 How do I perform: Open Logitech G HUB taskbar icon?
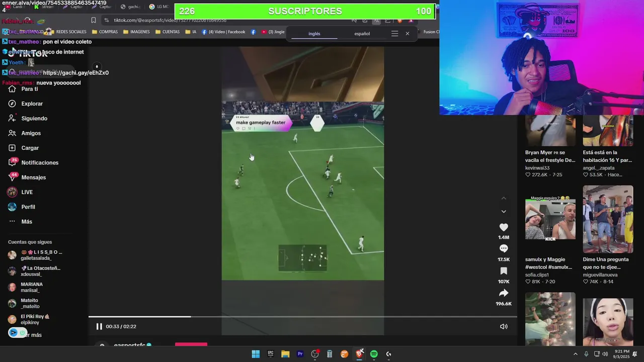[388, 354]
